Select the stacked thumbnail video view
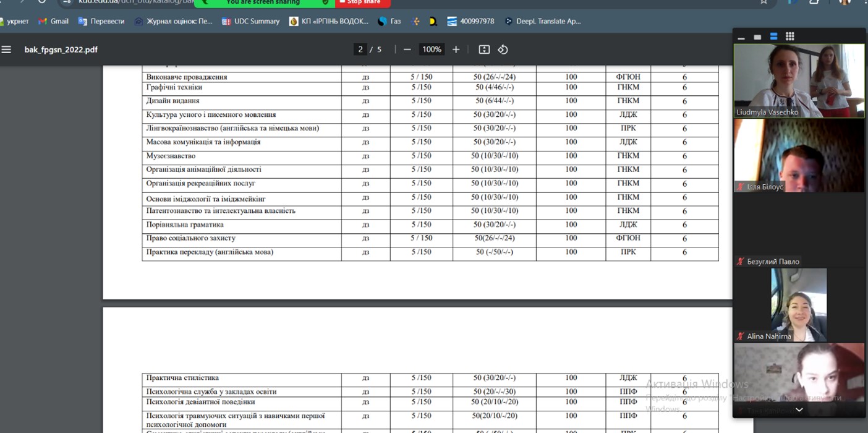 coord(773,37)
